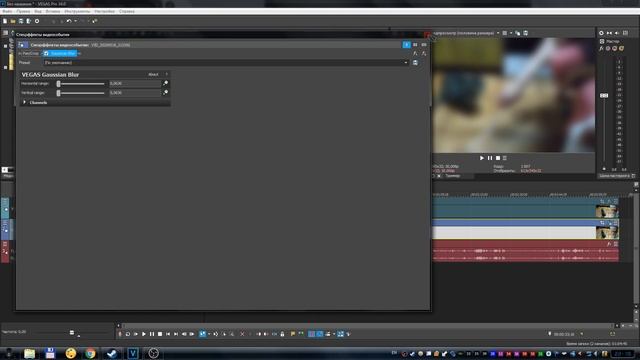The image size is (640, 360).
Task: Open the Инструменты menu
Action: [x=77, y=11]
